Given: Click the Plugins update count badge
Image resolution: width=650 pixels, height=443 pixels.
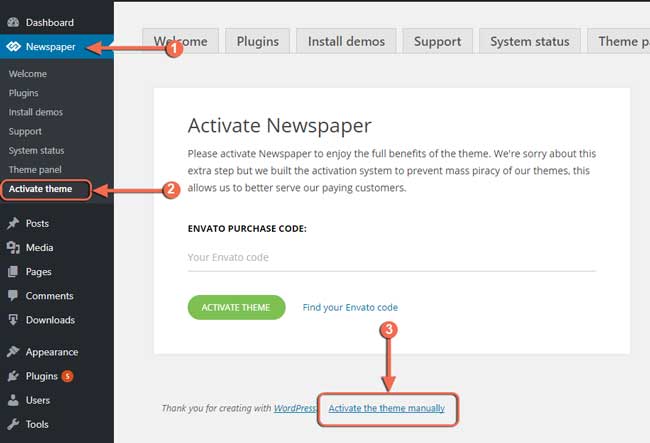Looking at the screenshot, I should 67,376.
